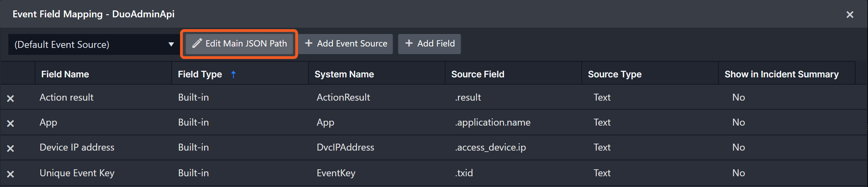Click the EventKey system name cell
Image resolution: width=868 pixels, height=187 pixels.
[336, 173]
